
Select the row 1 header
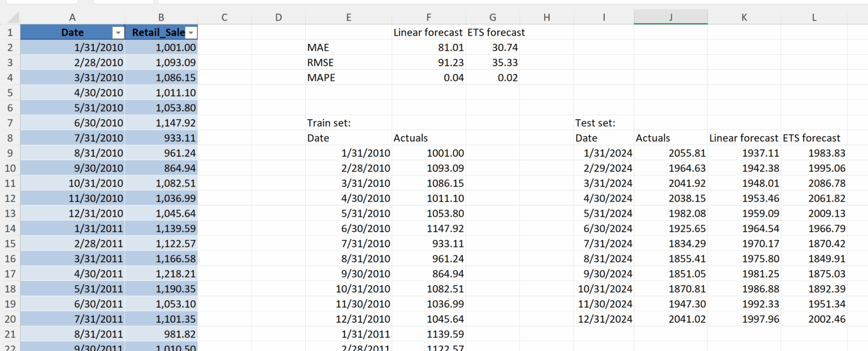coord(10,33)
